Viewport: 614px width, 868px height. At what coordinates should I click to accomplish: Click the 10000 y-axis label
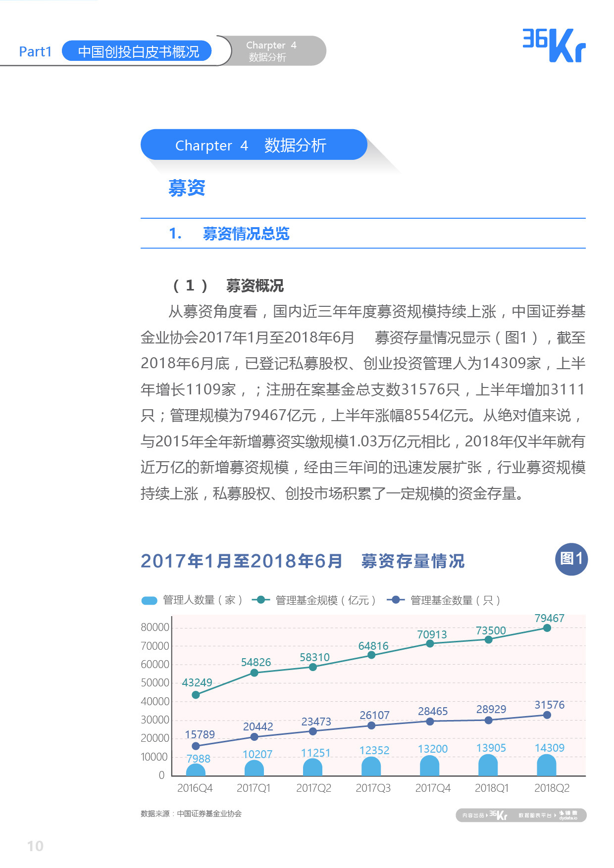[x=154, y=757]
